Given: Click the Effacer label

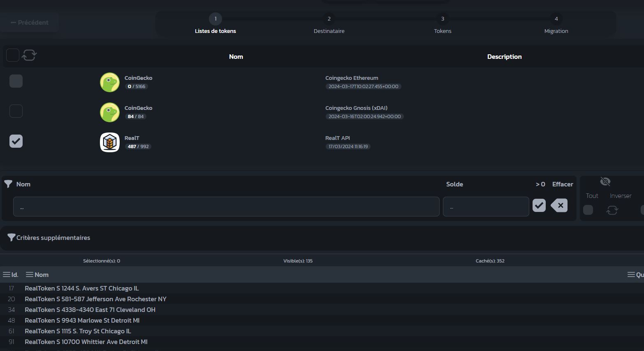Looking at the screenshot, I should 563,184.
